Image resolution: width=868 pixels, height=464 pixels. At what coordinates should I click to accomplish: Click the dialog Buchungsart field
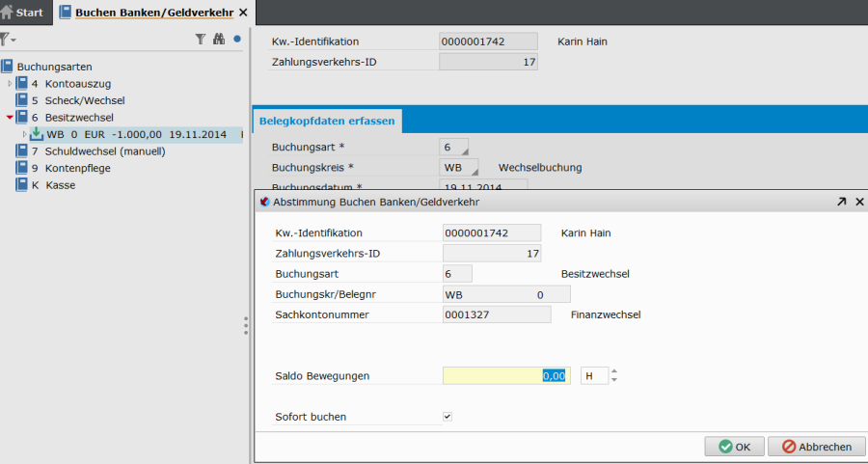(457, 274)
